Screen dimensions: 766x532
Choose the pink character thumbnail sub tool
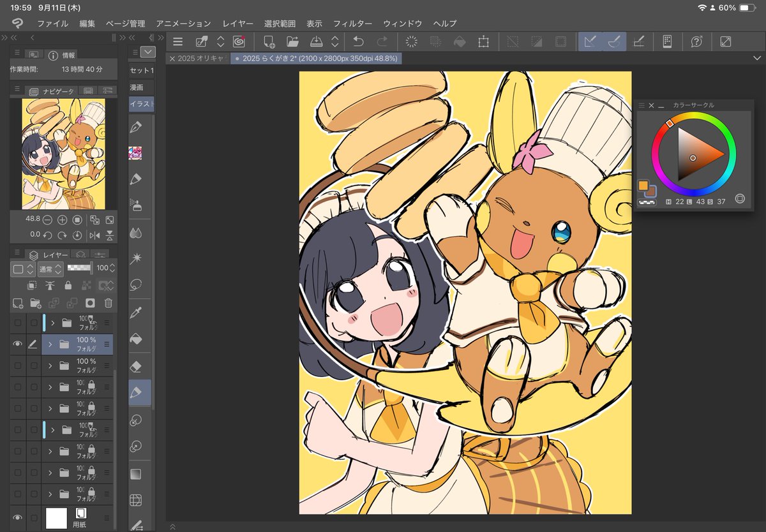pos(135,152)
